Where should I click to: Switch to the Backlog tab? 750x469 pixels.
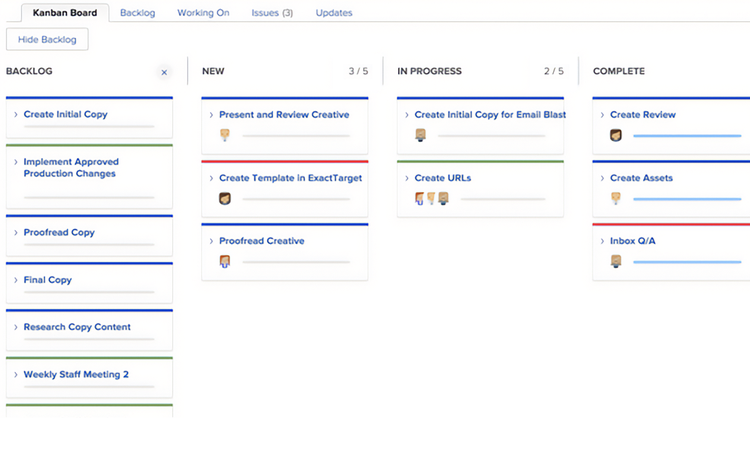pyautogui.click(x=136, y=13)
